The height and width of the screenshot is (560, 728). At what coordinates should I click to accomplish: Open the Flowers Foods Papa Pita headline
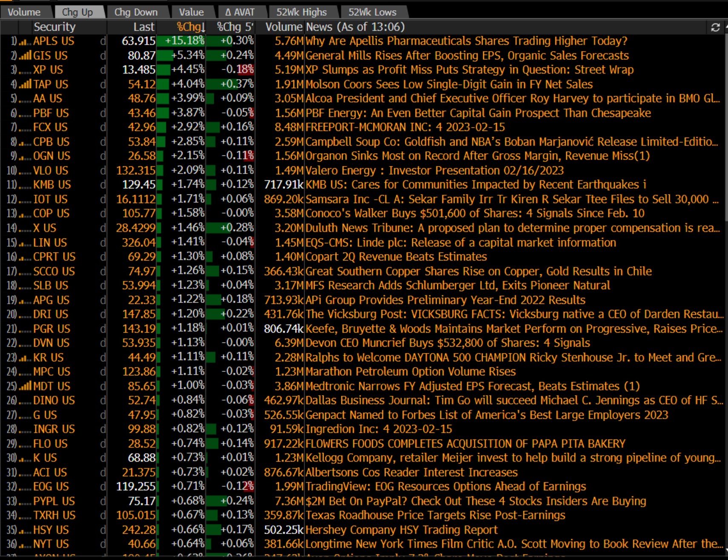click(x=466, y=444)
